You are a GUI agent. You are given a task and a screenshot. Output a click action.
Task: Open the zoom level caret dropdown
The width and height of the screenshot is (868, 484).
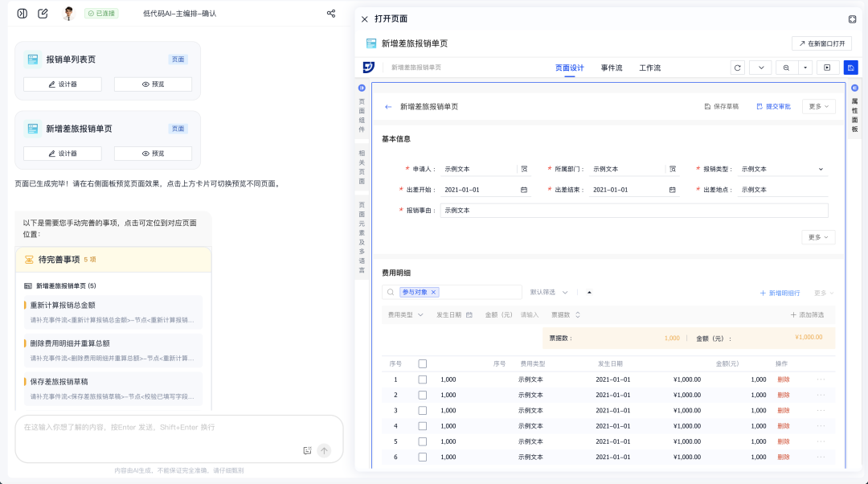(805, 68)
